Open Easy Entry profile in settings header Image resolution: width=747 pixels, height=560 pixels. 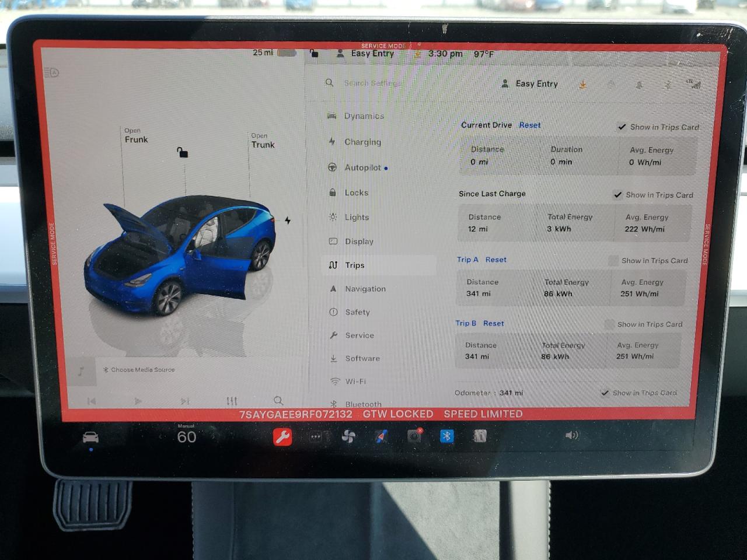530,83
